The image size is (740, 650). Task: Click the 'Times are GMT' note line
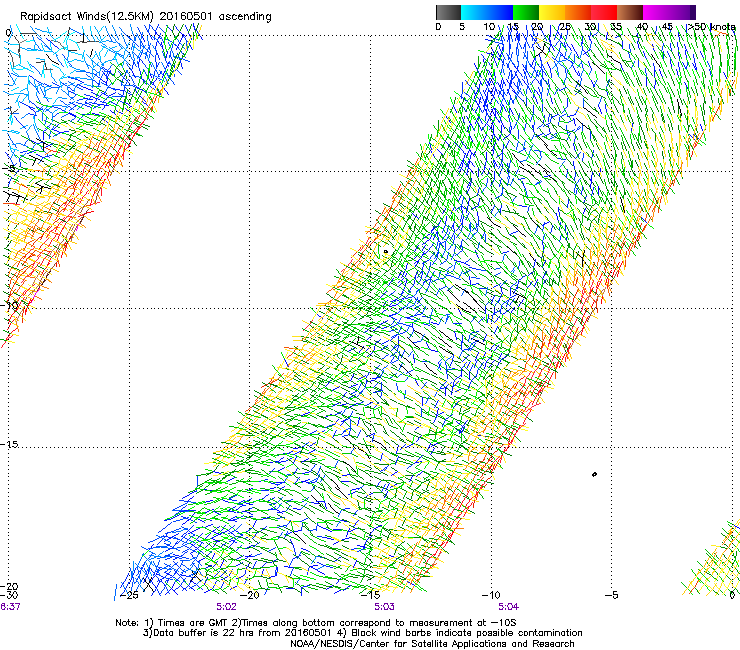[316, 623]
